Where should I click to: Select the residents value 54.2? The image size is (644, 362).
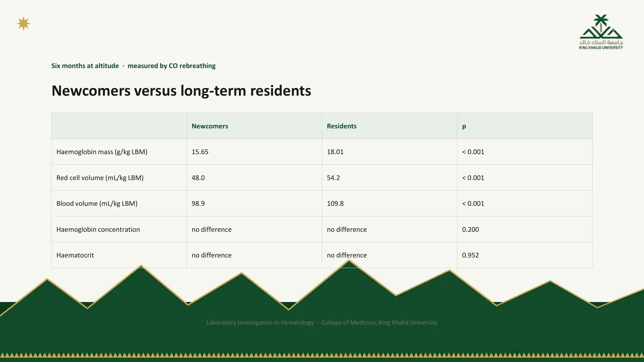coord(333,178)
